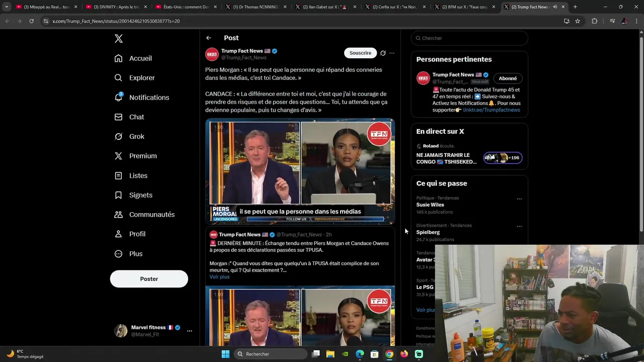
Task: Click Voir plus in quoted post
Action: 219,277
